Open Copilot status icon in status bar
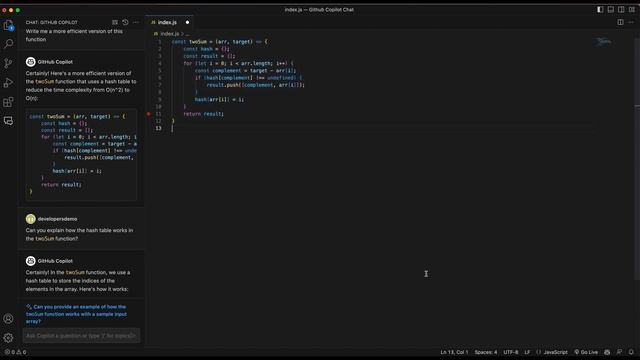640x360 pixels. 607,352
